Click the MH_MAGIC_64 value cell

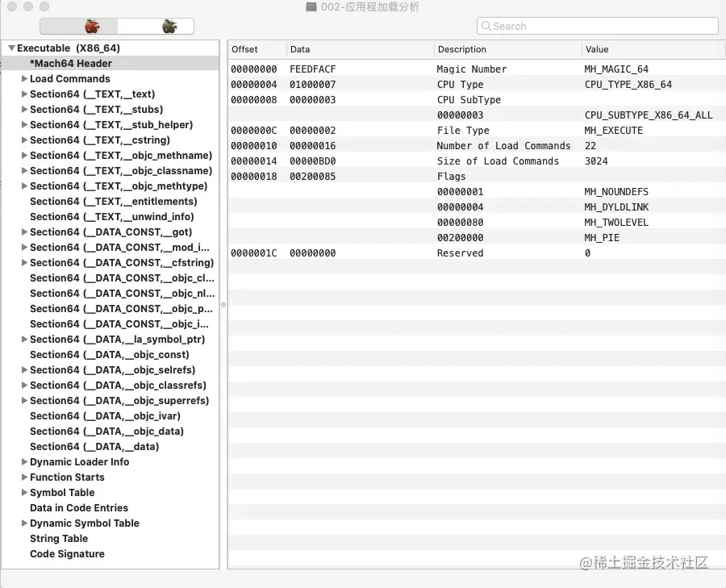coord(616,69)
